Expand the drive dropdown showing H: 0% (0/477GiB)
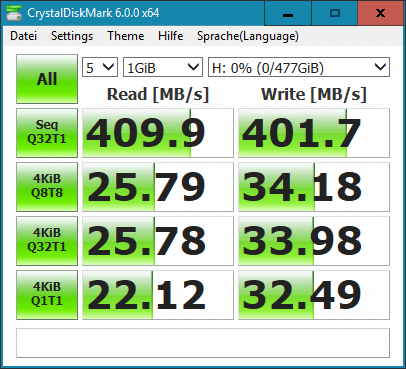 pos(299,67)
